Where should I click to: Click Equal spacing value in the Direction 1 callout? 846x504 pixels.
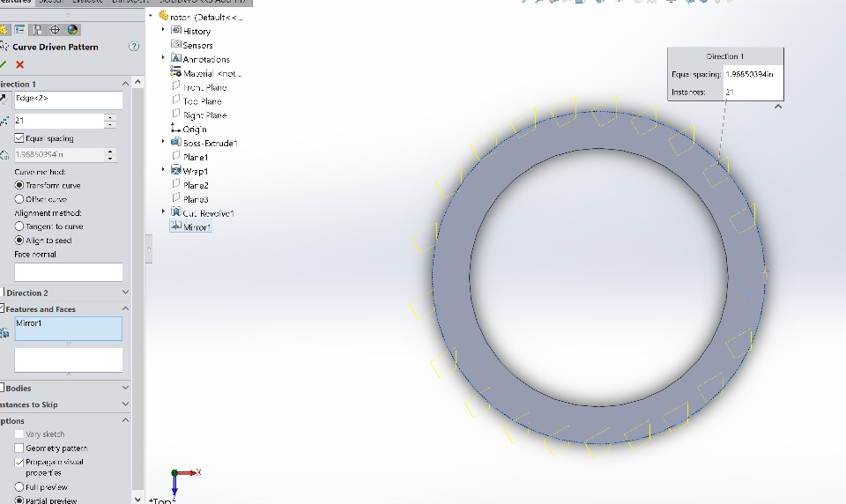(x=753, y=74)
